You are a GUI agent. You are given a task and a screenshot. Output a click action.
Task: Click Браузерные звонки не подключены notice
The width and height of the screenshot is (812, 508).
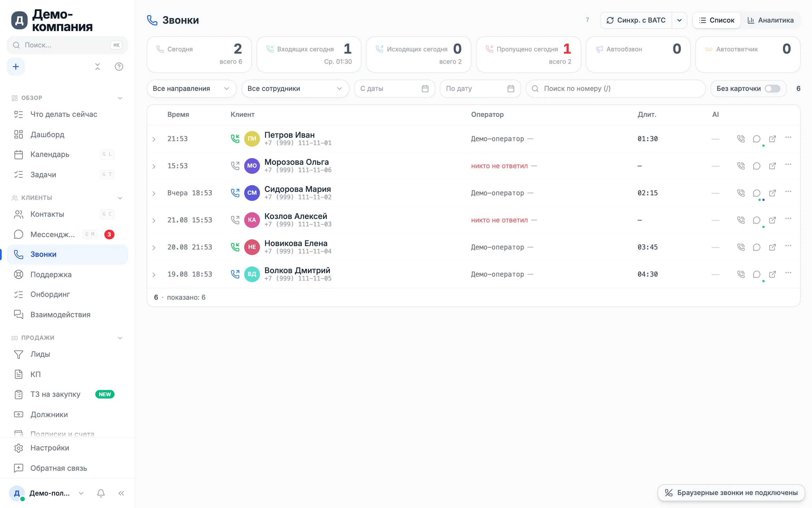point(731,492)
